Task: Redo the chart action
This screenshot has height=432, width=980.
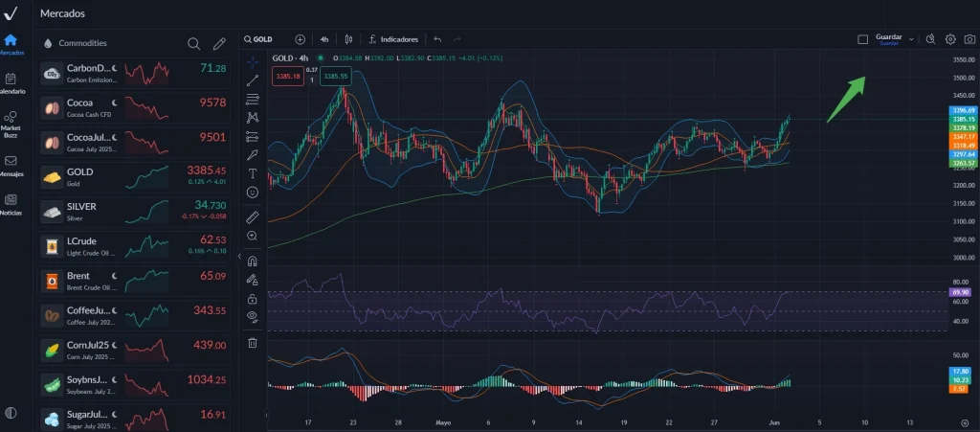Action: [457, 39]
